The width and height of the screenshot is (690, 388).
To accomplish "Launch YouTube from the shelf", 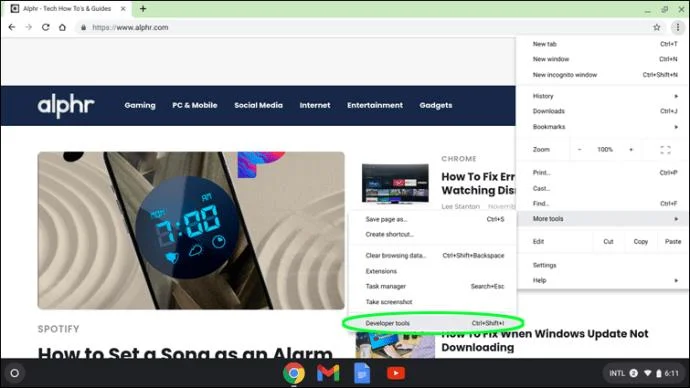I will 396,373.
